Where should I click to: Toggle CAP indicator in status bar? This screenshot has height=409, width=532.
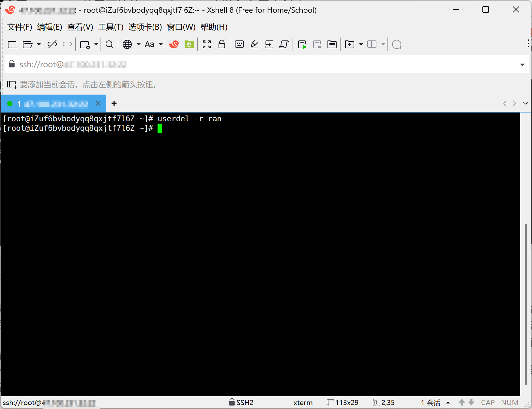487,402
